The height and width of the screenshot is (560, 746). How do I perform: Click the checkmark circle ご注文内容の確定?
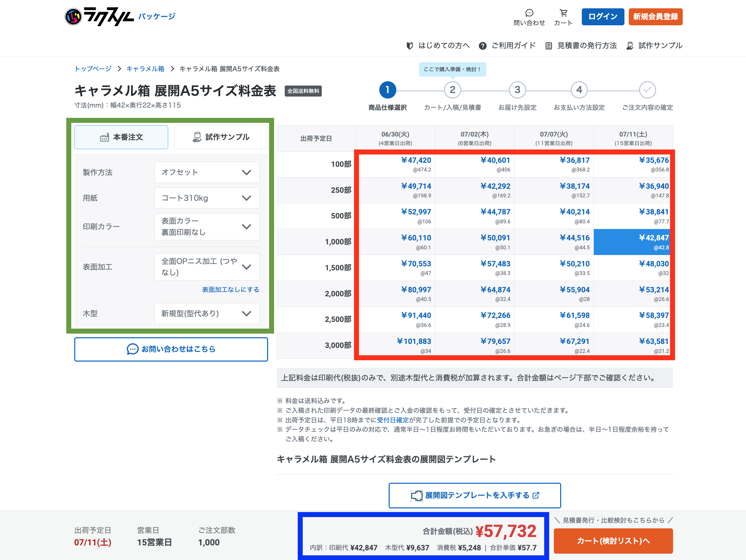tap(647, 90)
